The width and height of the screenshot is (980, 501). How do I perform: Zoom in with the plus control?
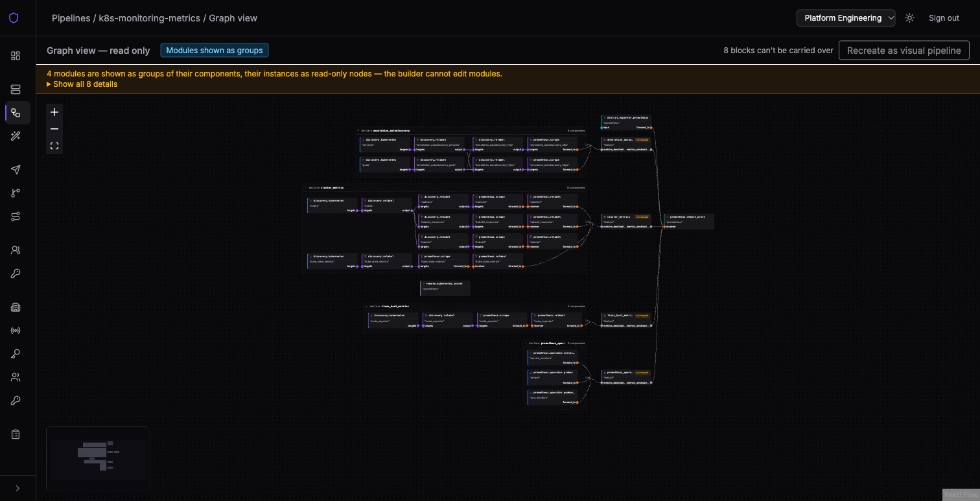click(x=54, y=112)
